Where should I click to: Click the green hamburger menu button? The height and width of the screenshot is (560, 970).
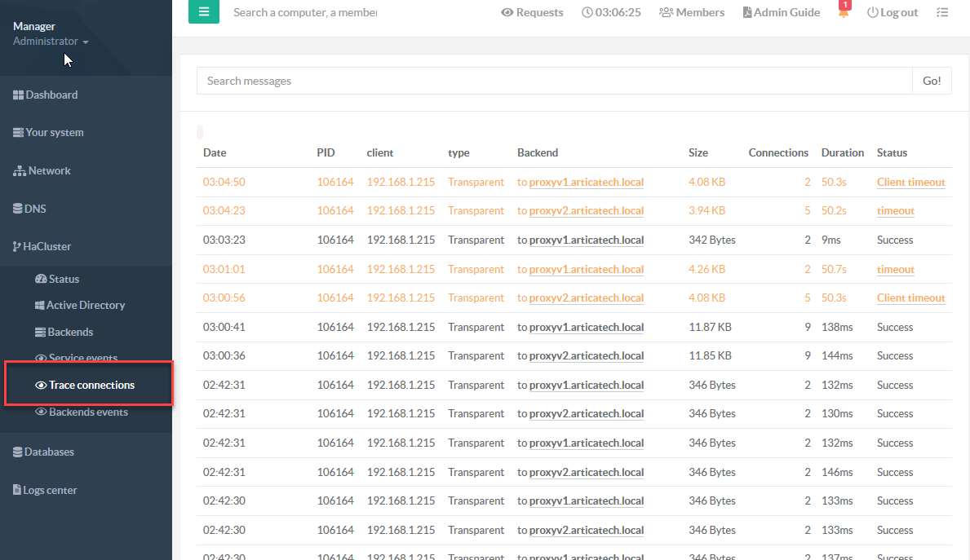click(x=203, y=12)
